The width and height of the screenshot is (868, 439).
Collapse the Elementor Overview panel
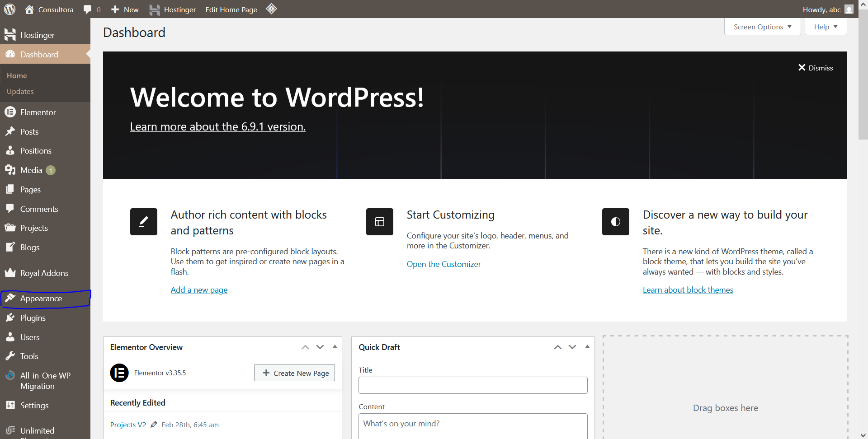(x=335, y=347)
